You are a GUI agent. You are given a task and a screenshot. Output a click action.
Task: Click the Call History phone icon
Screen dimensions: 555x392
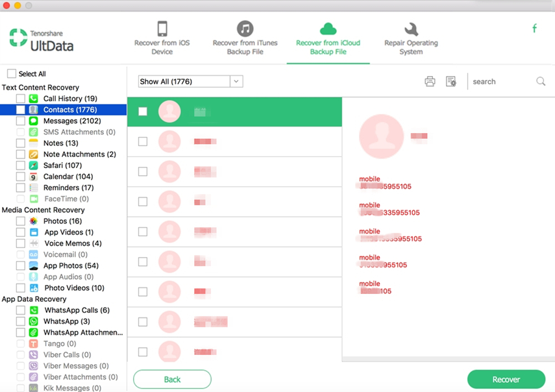click(x=33, y=99)
